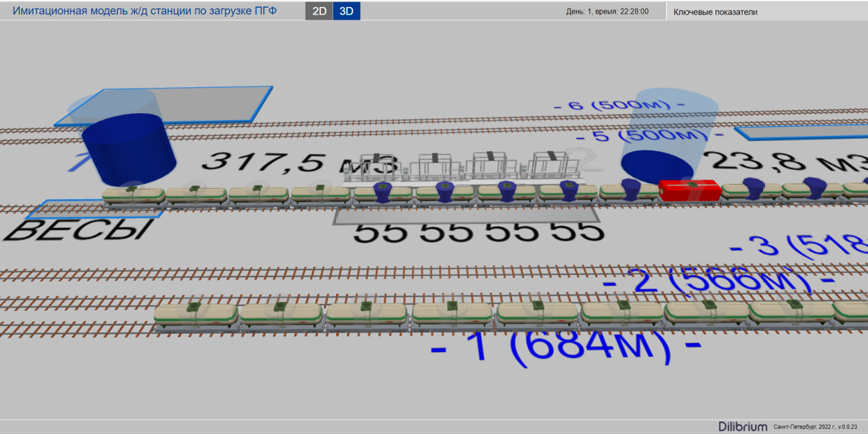868x434 pixels.
Task: Click track label - 1 (684м) -
Action: pos(566,351)
